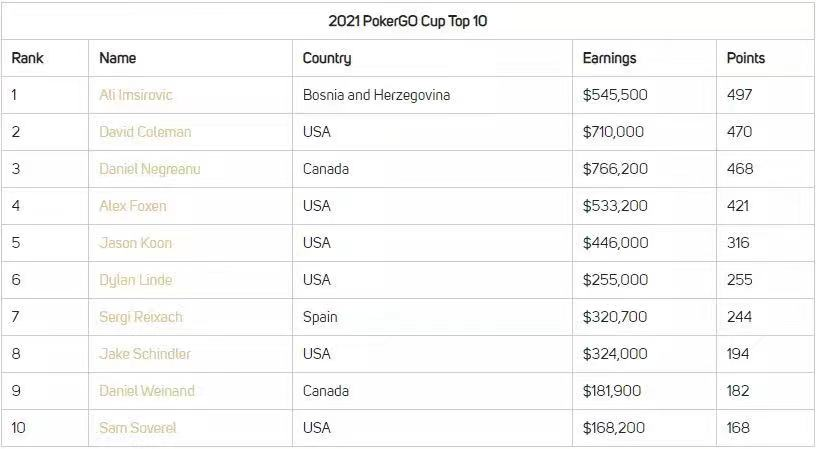Click the 2021 PokerGO Cup Top 10 title
The height and width of the screenshot is (449, 816).
tap(408, 21)
